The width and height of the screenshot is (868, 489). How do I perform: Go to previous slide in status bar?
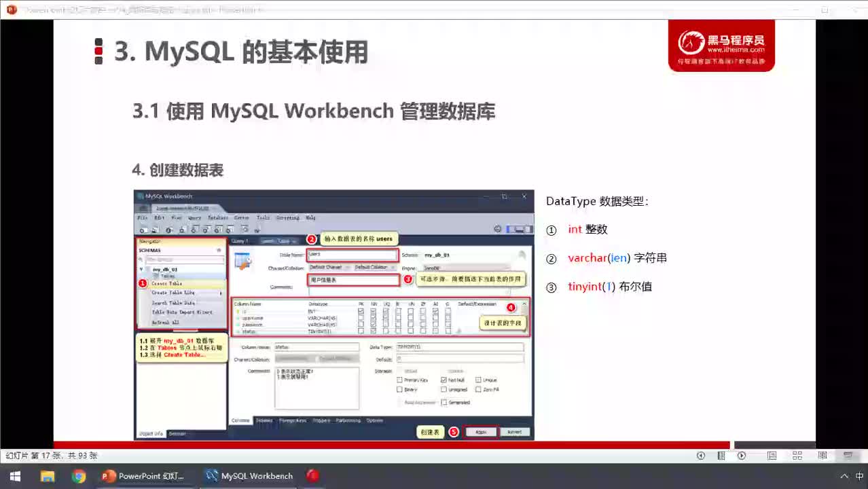click(x=701, y=456)
